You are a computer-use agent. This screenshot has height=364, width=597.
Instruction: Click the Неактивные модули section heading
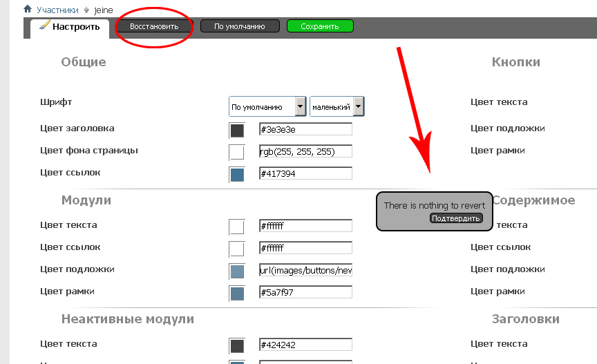tap(128, 319)
